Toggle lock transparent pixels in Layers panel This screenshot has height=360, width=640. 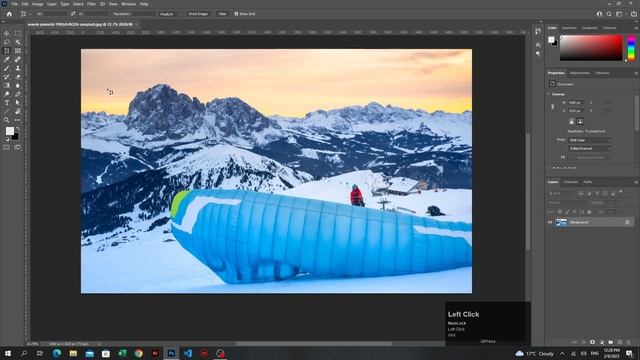[560, 212]
